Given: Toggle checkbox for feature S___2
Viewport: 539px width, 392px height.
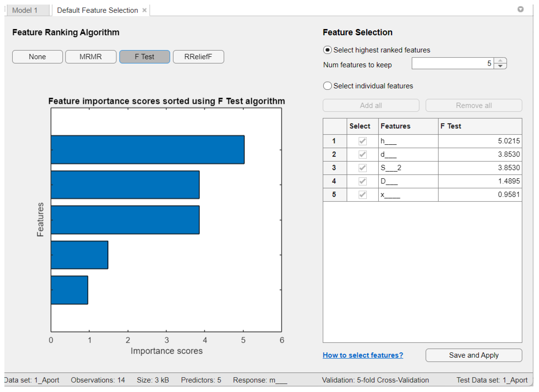Looking at the screenshot, I should [362, 168].
